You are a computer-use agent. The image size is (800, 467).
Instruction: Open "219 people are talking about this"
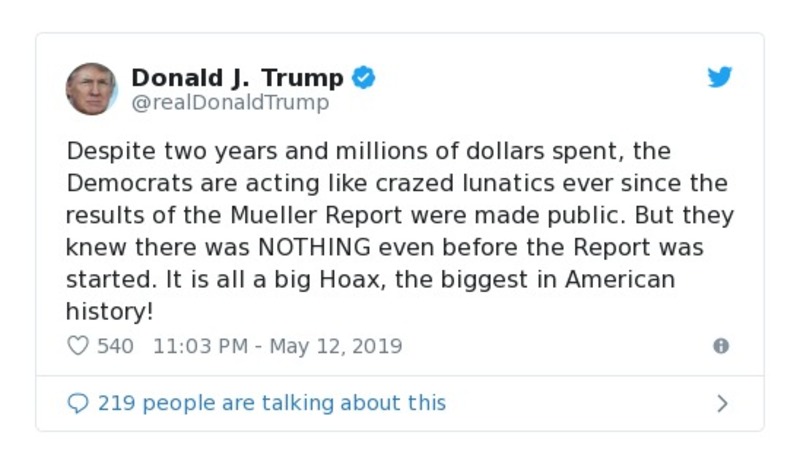tap(271, 403)
